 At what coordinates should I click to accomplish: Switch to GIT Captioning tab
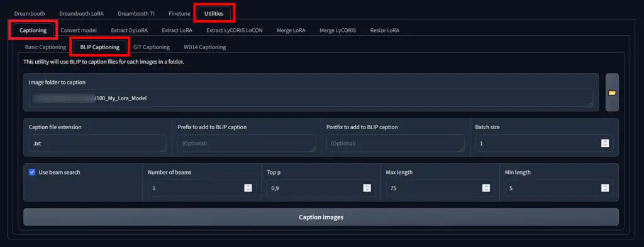[x=152, y=47]
